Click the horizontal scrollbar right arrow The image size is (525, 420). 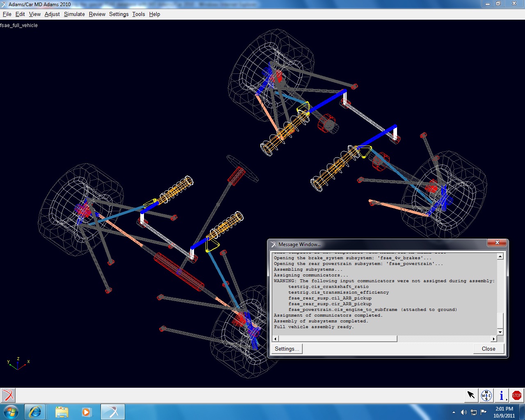click(493, 339)
